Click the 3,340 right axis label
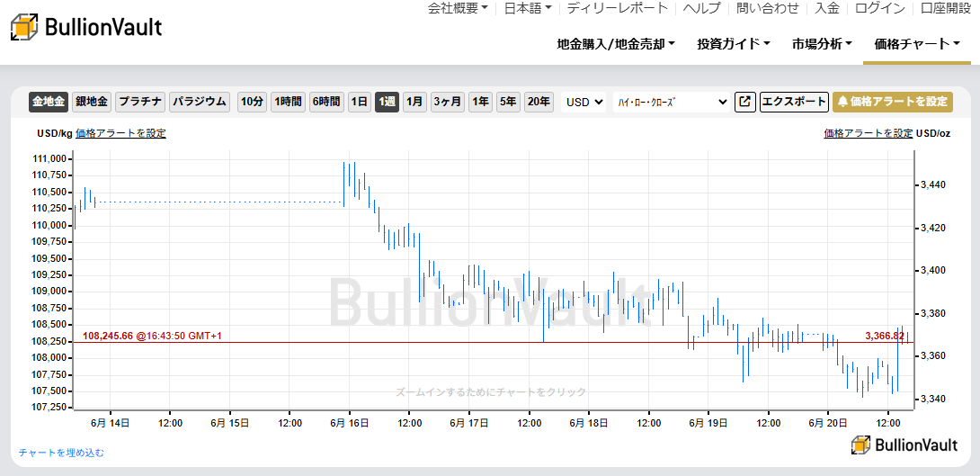Viewport: 980px width, 476px height. click(x=932, y=399)
